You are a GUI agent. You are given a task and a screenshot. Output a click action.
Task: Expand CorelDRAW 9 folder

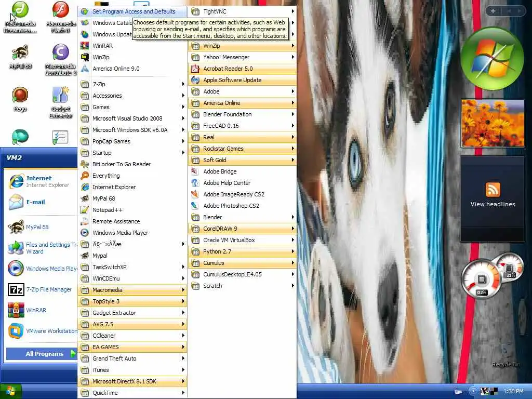click(242, 229)
